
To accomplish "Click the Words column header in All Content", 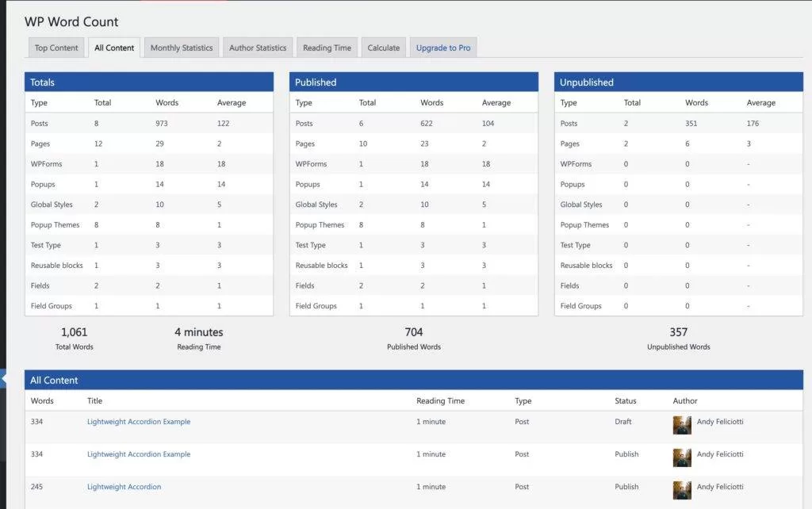I will coord(42,401).
